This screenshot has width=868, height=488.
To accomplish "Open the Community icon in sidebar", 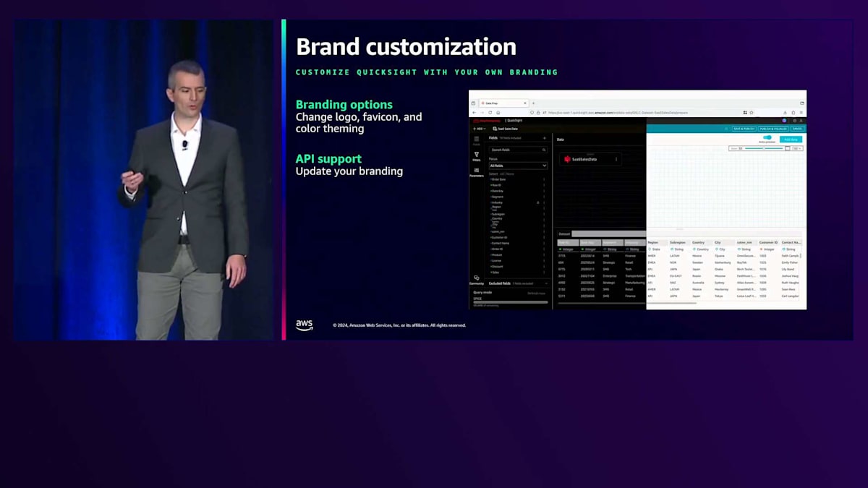I will (x=477, y=281).
